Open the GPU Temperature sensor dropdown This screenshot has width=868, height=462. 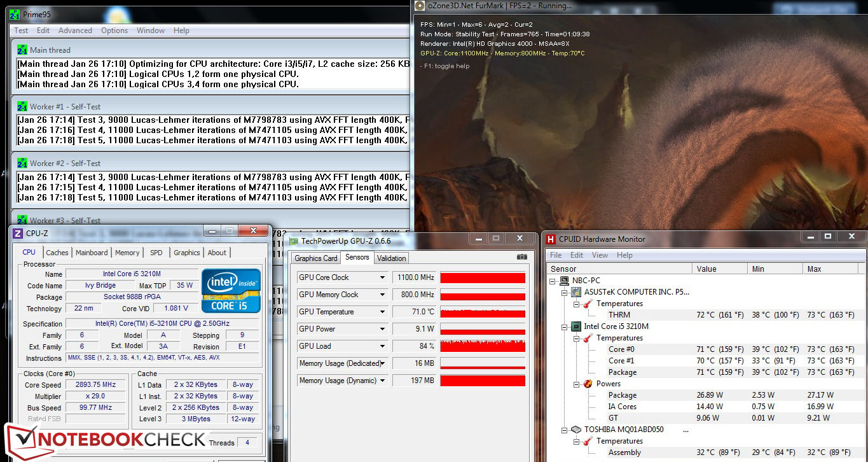click(x=383, y=312)
